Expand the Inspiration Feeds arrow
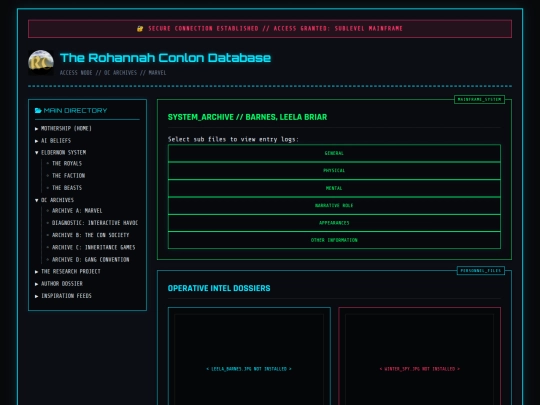 37,296
